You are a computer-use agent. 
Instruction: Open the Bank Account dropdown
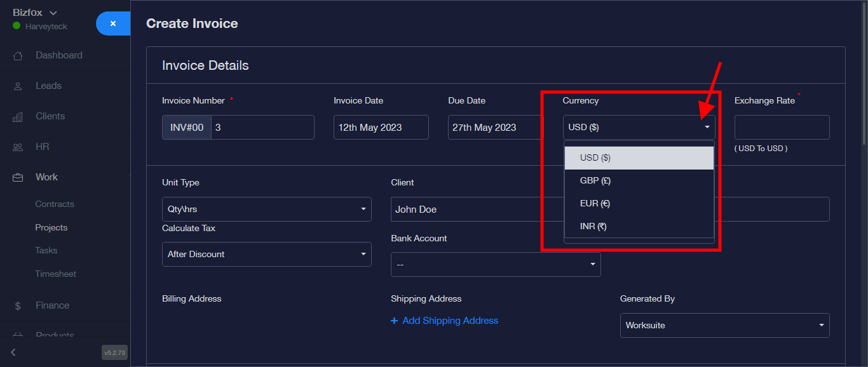point(496,264)
